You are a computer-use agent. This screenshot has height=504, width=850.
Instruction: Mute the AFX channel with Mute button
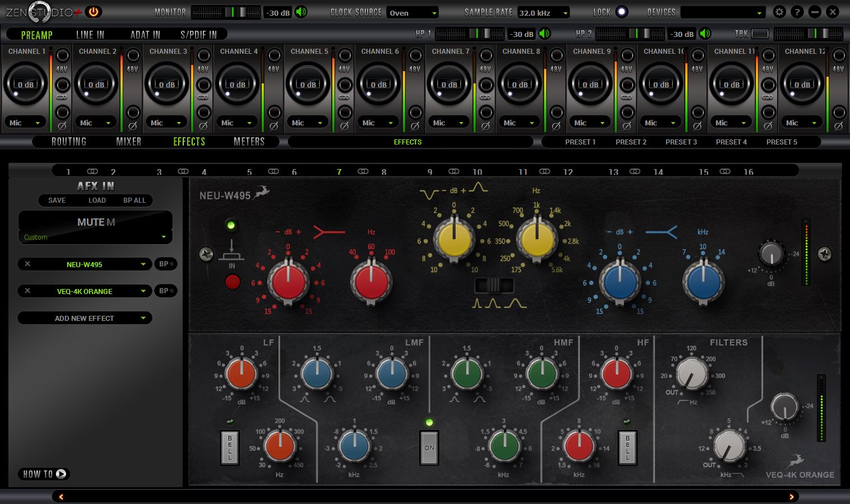pyautogui.click(x=95, y=222)
